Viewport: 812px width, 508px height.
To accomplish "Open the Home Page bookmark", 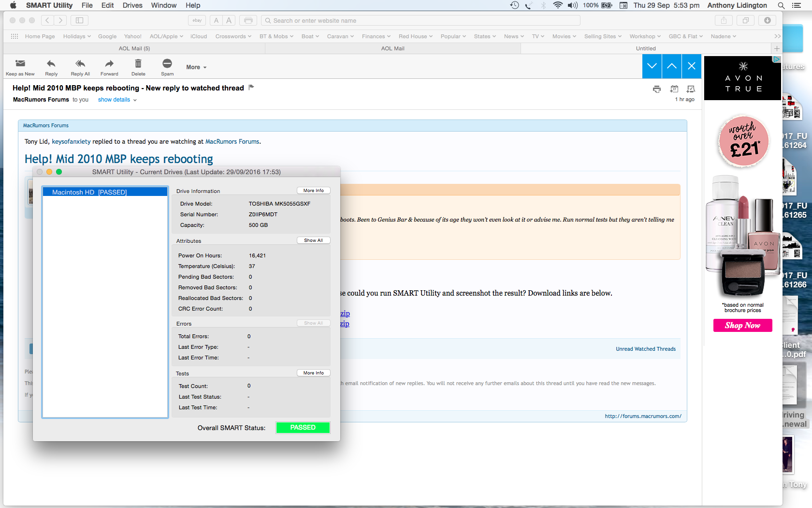I will click(x=40, y=36).
